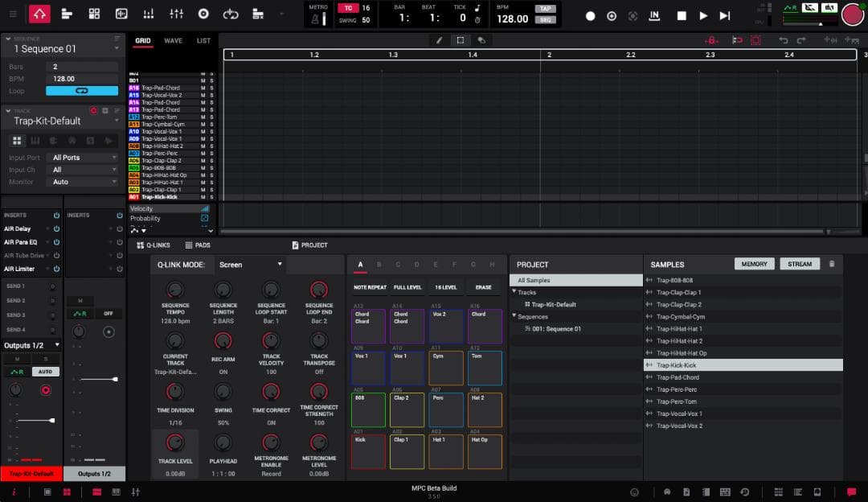Toggle Loop on for Sequence 01

[x=83, y=91]
